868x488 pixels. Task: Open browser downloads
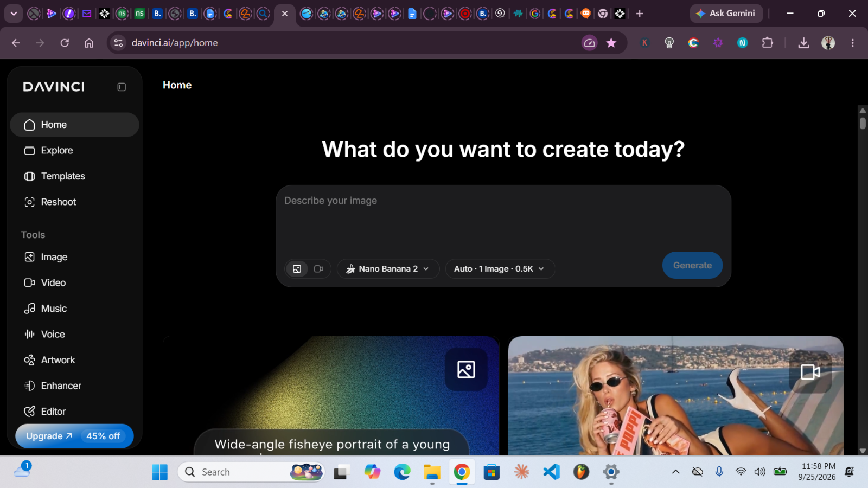803,43
